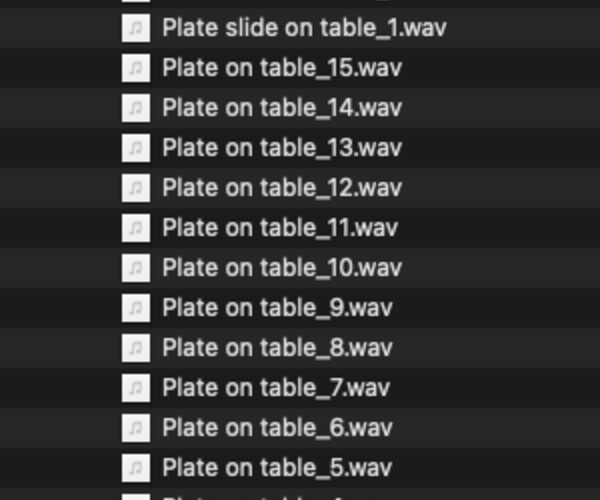Pick the file icon of Plate on table_10.wav
The image size is (600, 500).
click(x=136, y=268)
